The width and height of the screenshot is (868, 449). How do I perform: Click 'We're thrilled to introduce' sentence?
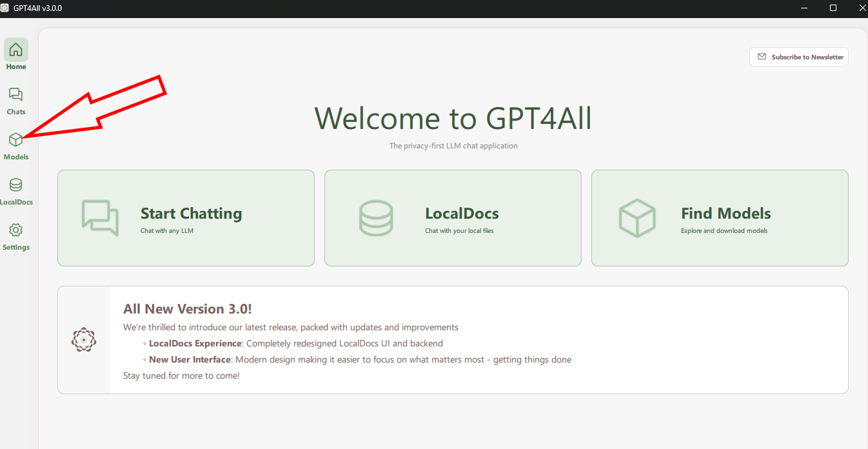pos(291,328)
